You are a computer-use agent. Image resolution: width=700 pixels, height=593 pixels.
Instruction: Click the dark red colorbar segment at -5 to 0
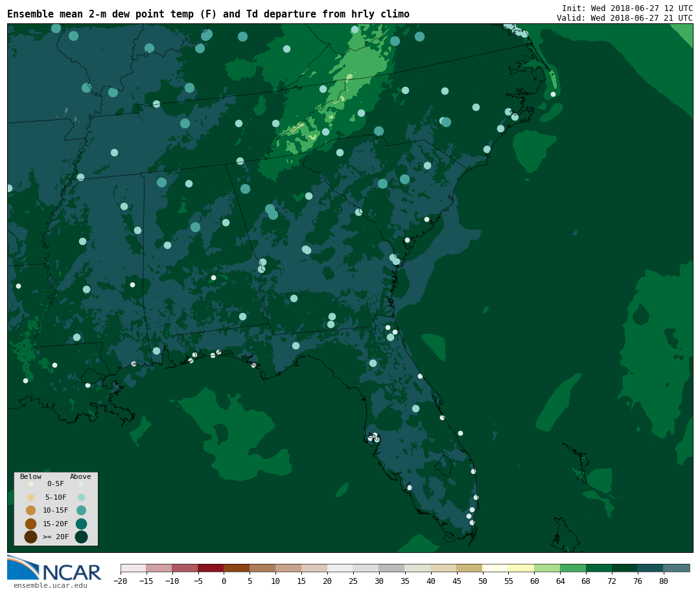pyautogui.click(x=211, y=568)
